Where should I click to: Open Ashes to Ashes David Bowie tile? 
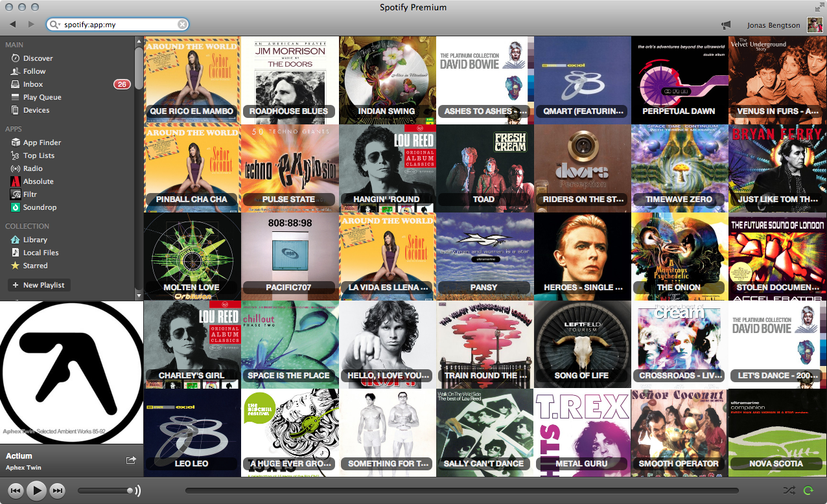(x=484, y=80)
